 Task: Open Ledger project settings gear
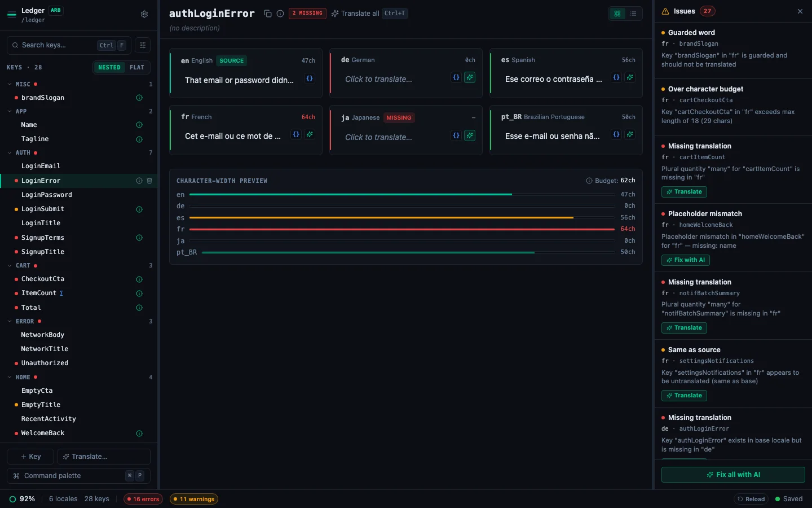click(x=144, y=14)
